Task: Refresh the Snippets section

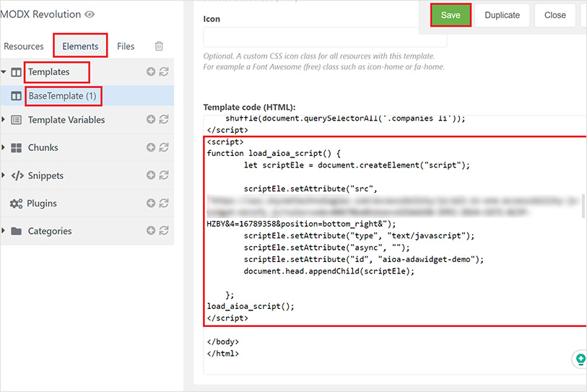Action: pyautogui.click(x=164, y=175)
